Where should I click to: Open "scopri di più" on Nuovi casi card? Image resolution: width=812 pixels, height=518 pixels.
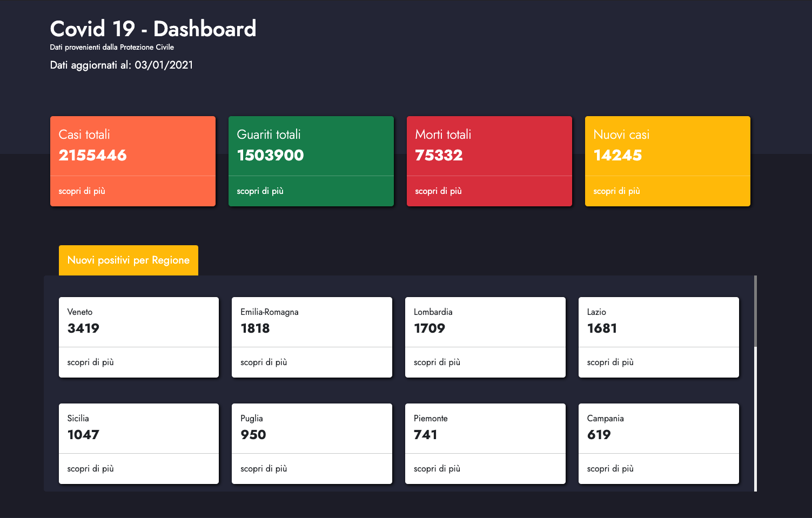(x=616, y=191)
